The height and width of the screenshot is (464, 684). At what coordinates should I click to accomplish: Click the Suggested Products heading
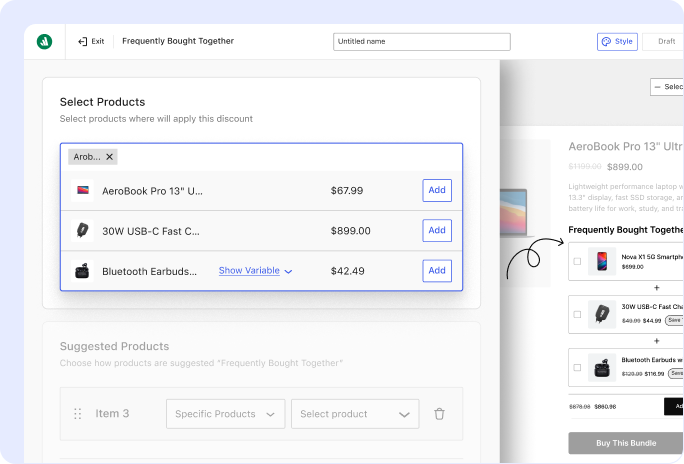[x=114, y=346]
